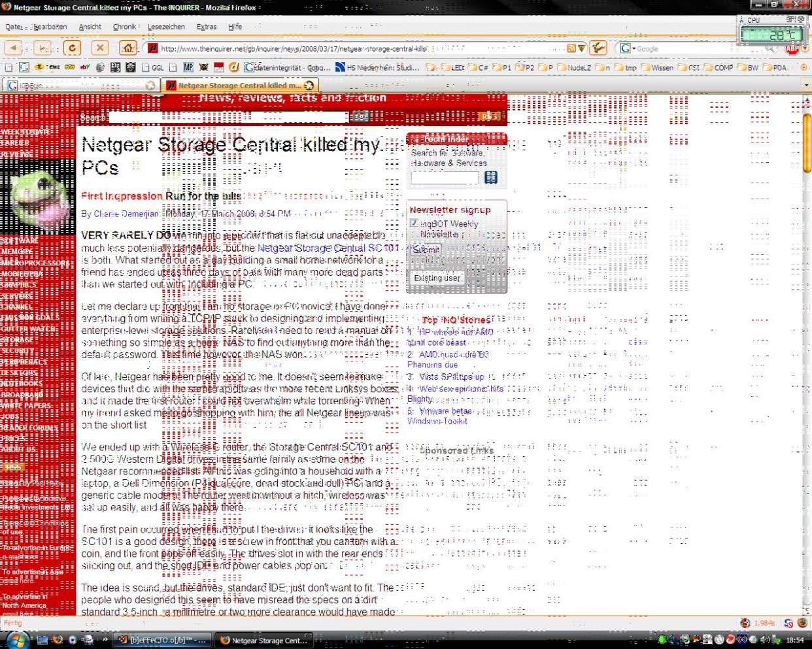Open the Ansicht menu

tap(90, 27)
